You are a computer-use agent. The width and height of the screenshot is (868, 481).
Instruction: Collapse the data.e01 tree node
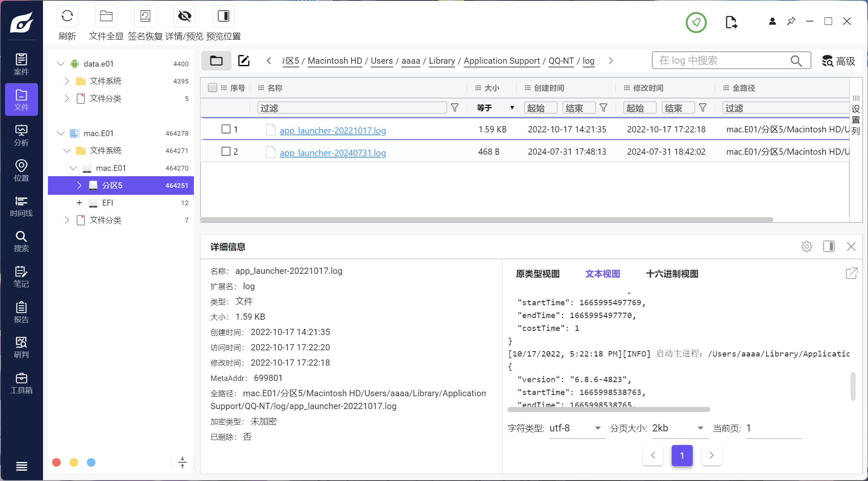(61, 64)
